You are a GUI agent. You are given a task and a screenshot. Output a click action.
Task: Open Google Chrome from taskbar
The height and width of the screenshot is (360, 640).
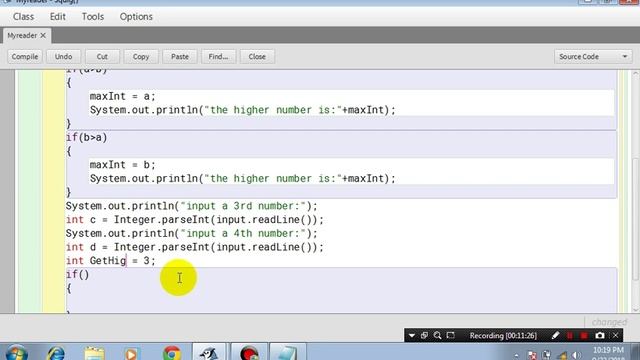point(172,353)
